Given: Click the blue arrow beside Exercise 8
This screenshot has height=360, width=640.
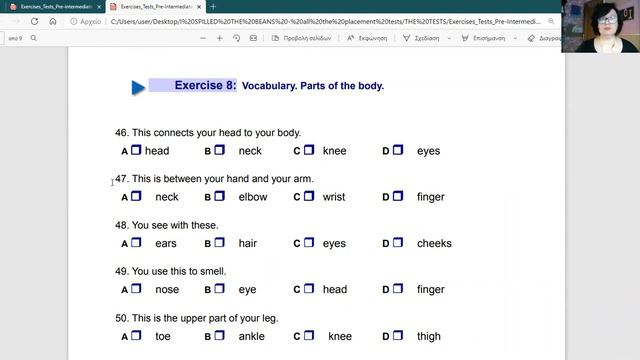Looking at the screenshot, I should (138, 87).
